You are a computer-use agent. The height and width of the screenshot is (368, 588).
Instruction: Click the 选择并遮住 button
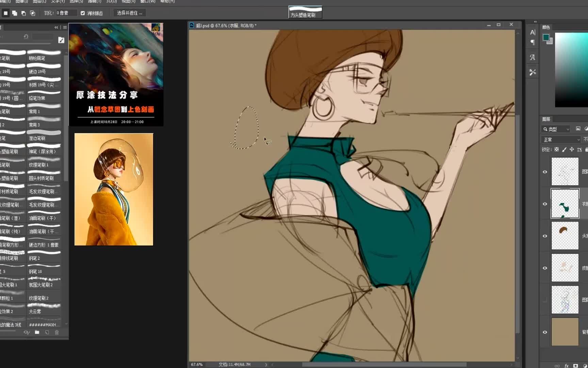[x=129, y=13]
